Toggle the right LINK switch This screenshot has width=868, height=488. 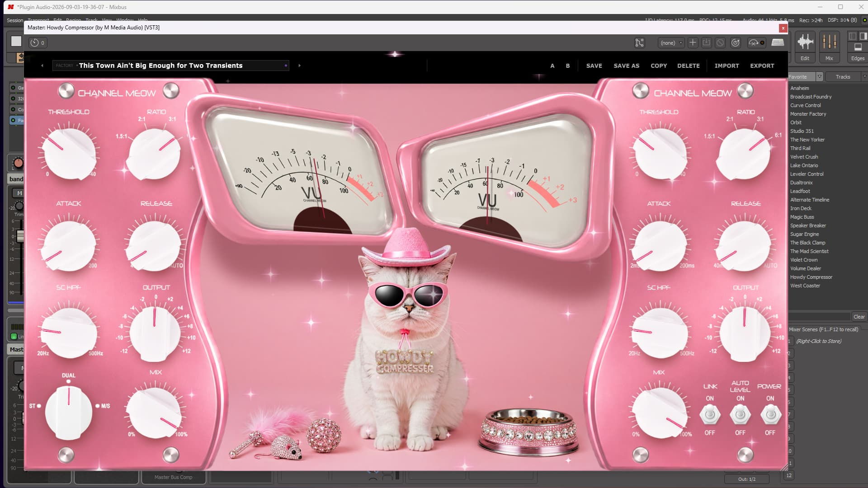pyautogui.click(x=710, y=414)
